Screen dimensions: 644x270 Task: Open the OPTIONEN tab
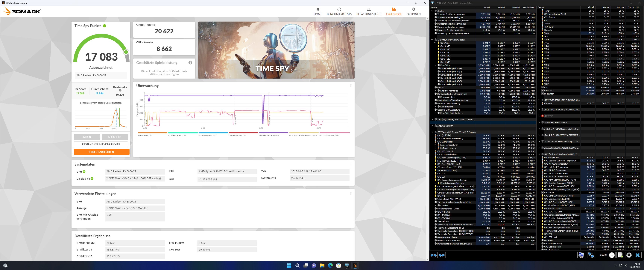(413, 11)
